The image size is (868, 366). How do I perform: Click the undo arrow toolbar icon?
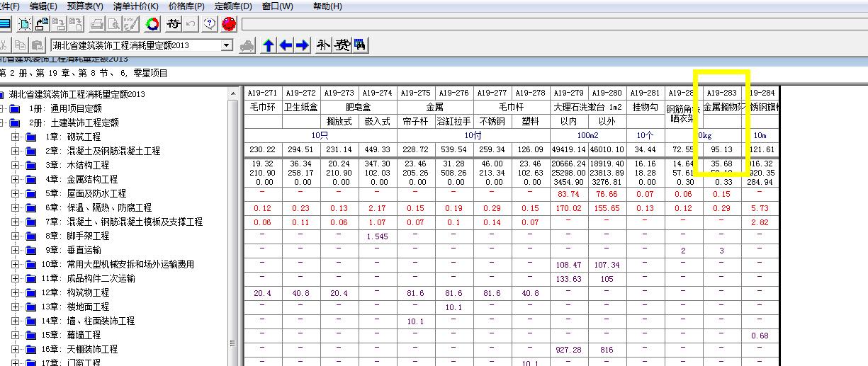pos(191,23)
